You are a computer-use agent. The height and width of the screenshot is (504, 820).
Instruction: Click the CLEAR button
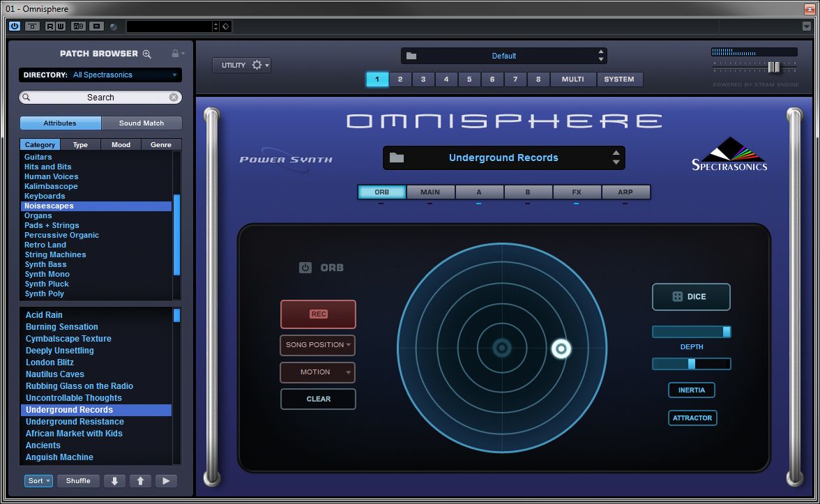(318, 399)
